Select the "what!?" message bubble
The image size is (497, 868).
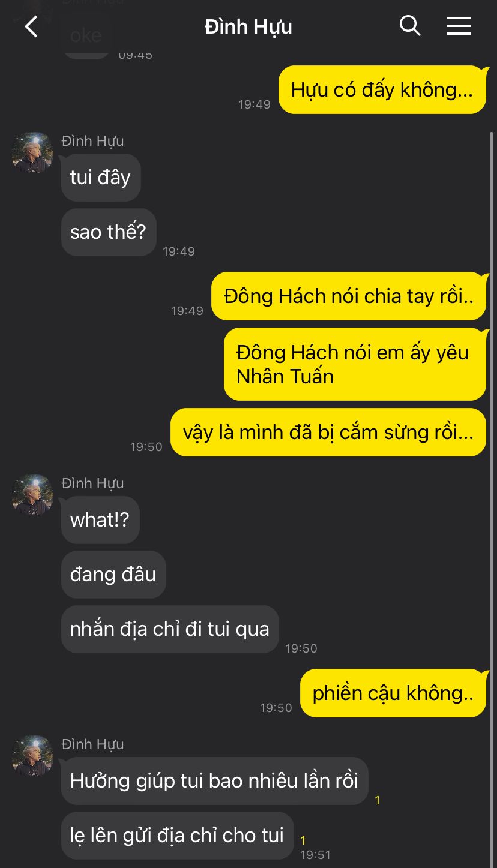click(x=100, y=520)
